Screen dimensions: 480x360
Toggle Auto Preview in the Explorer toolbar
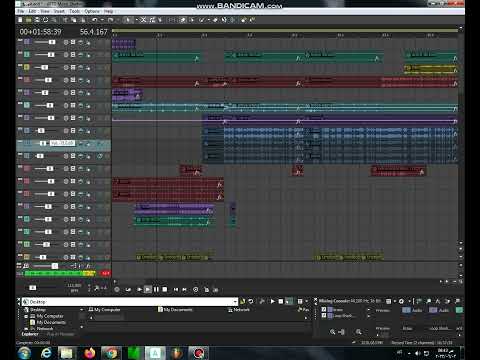click(x=289, y=301)
